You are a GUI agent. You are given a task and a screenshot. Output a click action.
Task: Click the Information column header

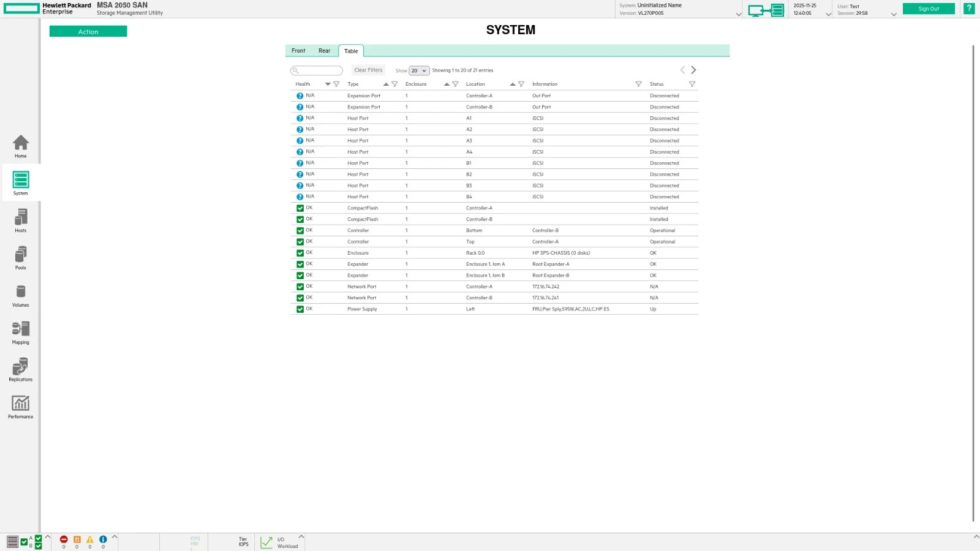[x=545, y=84]
